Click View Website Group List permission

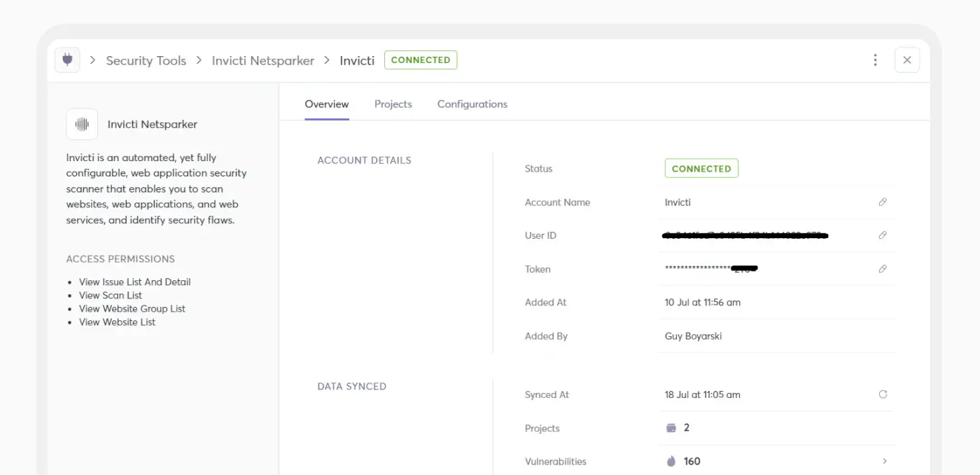pyautogui.click(x=132, y=308)
